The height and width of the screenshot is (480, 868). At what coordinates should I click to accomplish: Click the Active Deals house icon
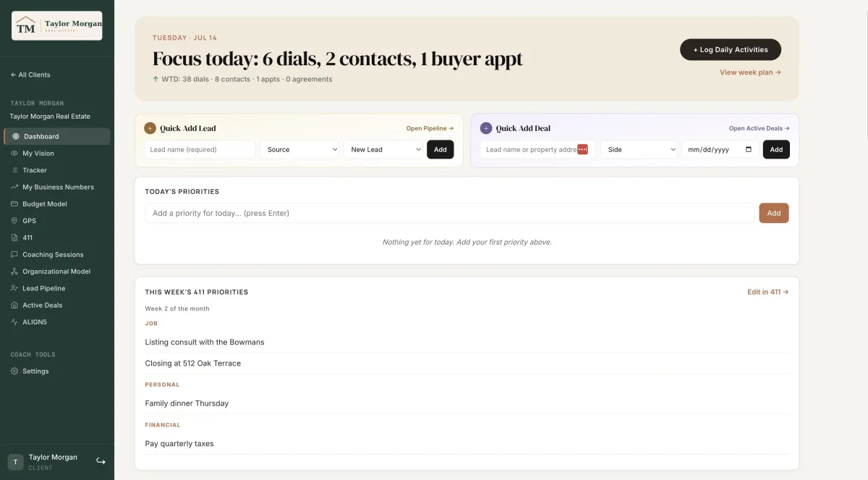point(14,306)
